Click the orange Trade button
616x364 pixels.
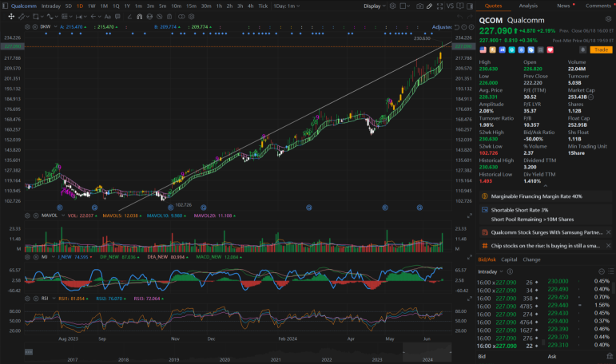pos(601,49)
